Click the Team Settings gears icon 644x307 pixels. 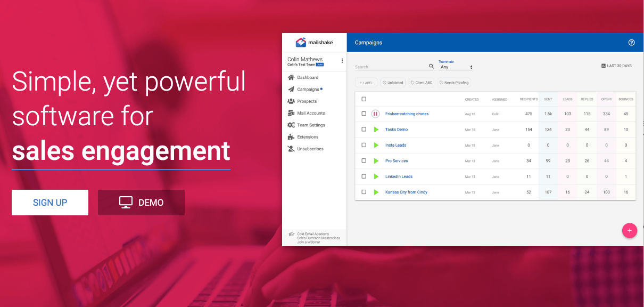point(291,125)
